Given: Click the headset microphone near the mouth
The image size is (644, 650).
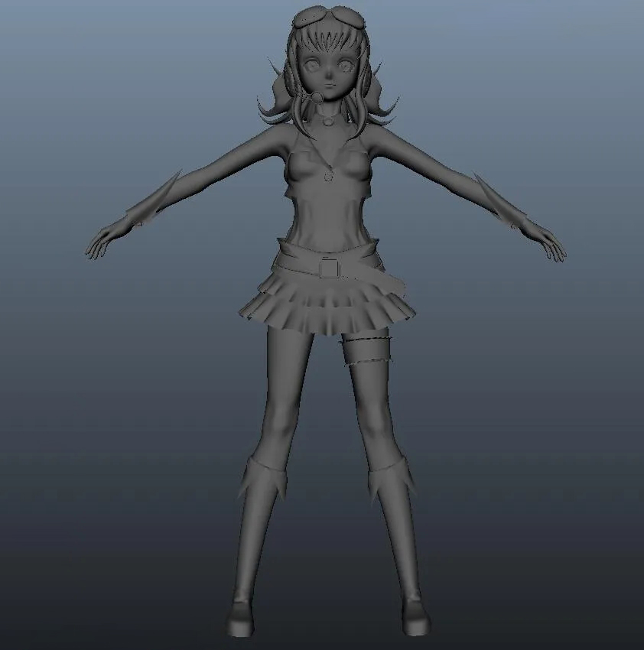Looking at the screenshot, I should click(x=317, y=98).
